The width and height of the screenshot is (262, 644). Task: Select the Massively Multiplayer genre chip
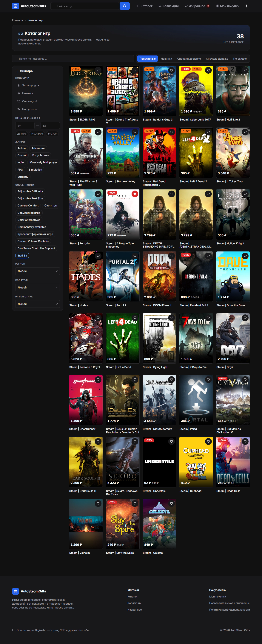coord(43,162)
